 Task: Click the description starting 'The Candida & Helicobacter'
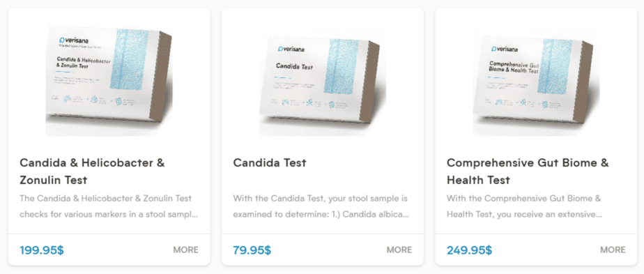tap(109, 206)
